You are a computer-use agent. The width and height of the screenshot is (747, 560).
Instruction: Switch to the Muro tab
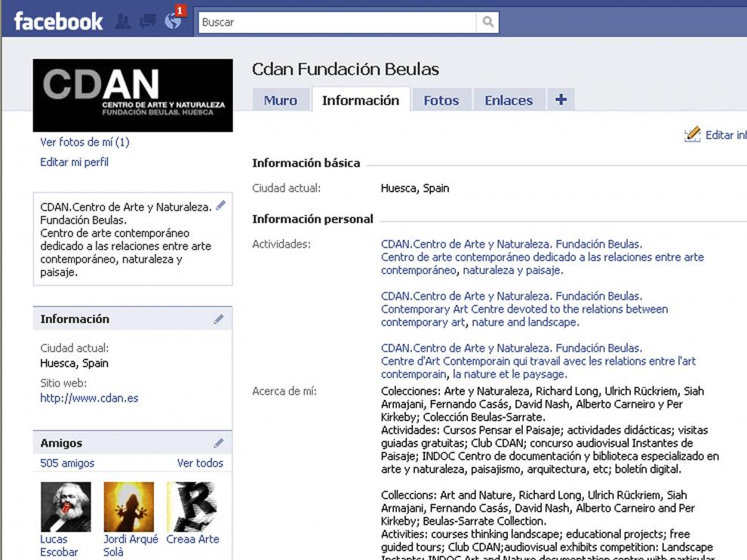click(281, 100)
